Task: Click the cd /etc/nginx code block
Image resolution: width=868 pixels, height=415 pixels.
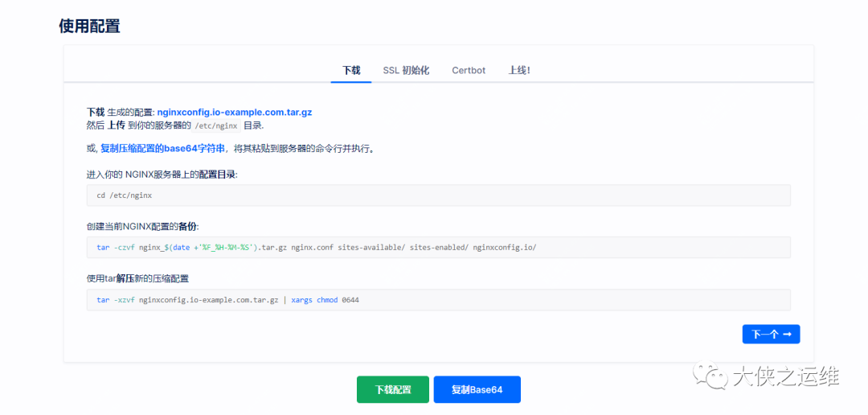Action: pyautogui.click(x=439, y=195)
